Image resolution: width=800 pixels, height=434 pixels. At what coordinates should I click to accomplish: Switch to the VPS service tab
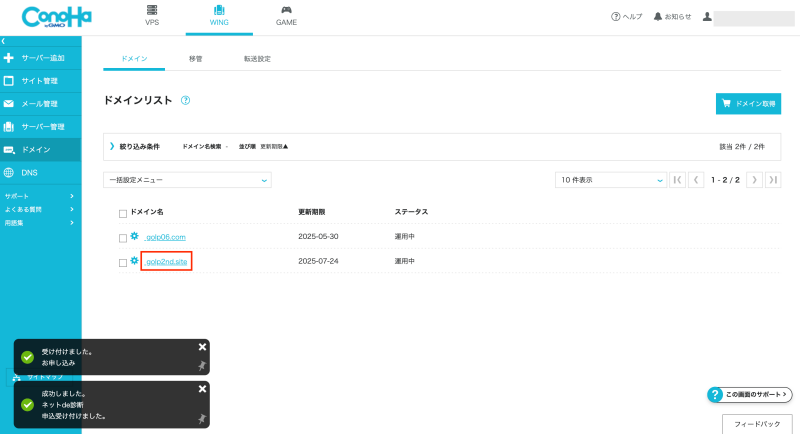coord(152,15)
